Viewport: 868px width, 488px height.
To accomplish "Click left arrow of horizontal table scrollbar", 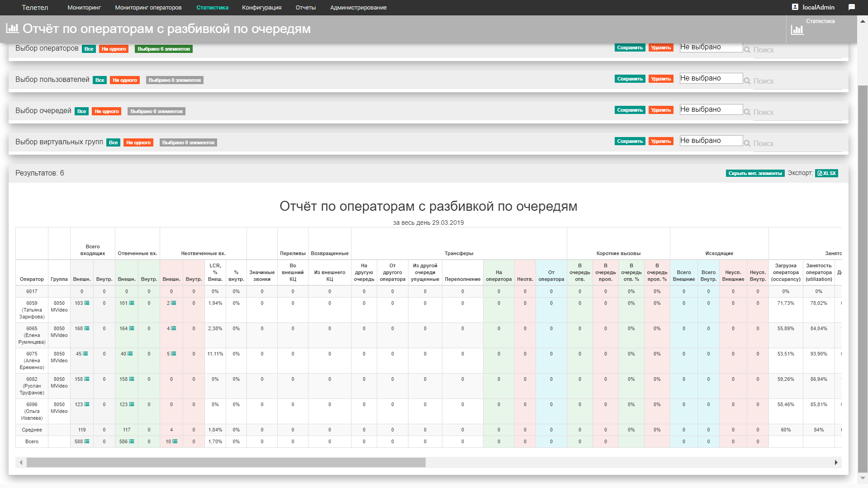I will pos(21,462).
